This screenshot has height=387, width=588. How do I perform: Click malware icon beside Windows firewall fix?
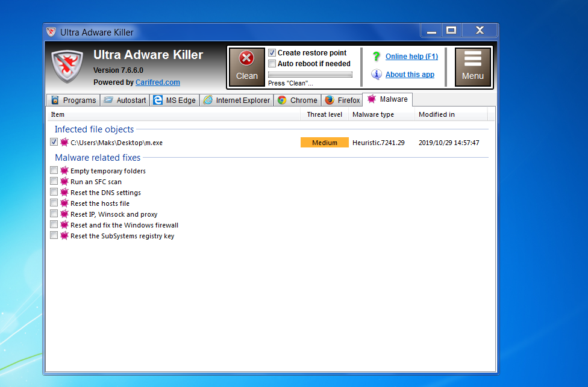pos(64,224)
